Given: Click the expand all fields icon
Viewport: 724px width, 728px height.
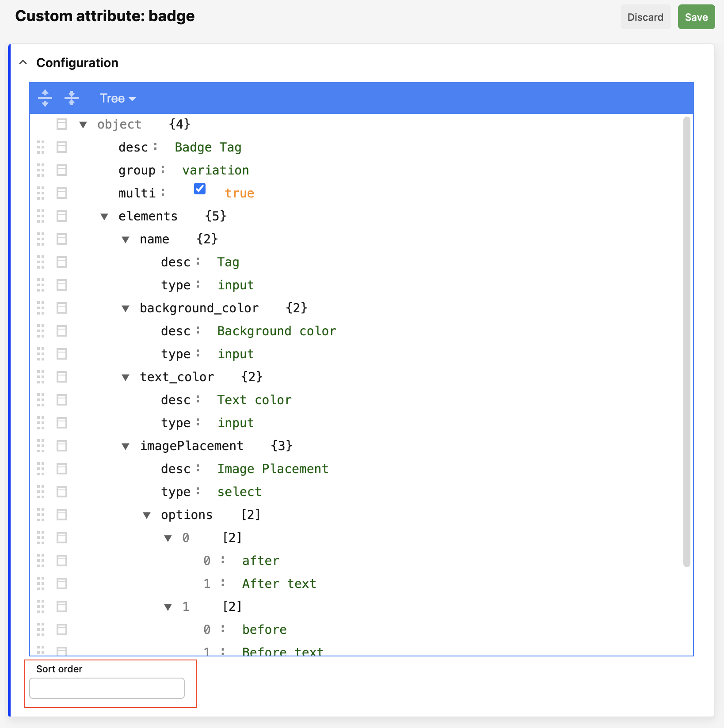Looking at the screenshot, I should [45, 98].
